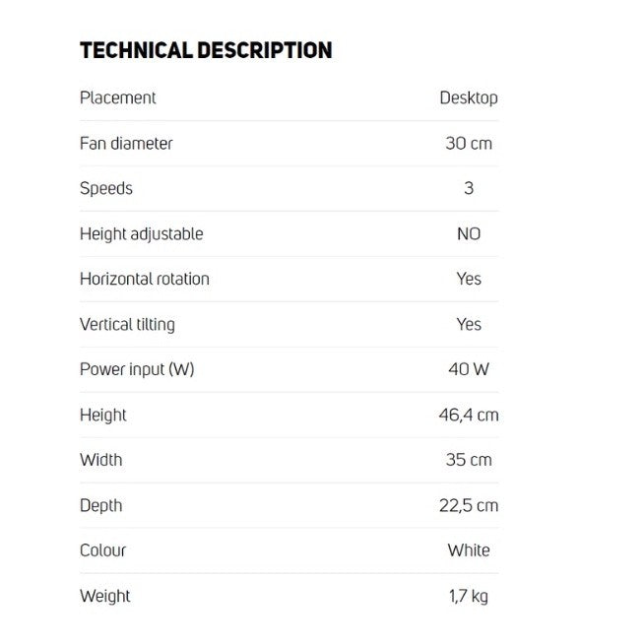Select the White colour value
Screen dimensions: 644x644
tap(468, 550)
